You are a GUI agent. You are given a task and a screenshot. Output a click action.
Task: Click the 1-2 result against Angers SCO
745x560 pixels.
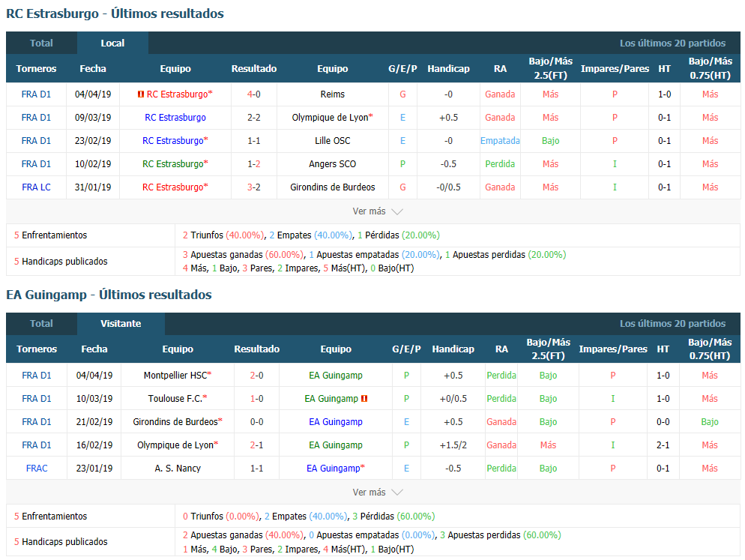pyautogui.click(x=254, y=164)
